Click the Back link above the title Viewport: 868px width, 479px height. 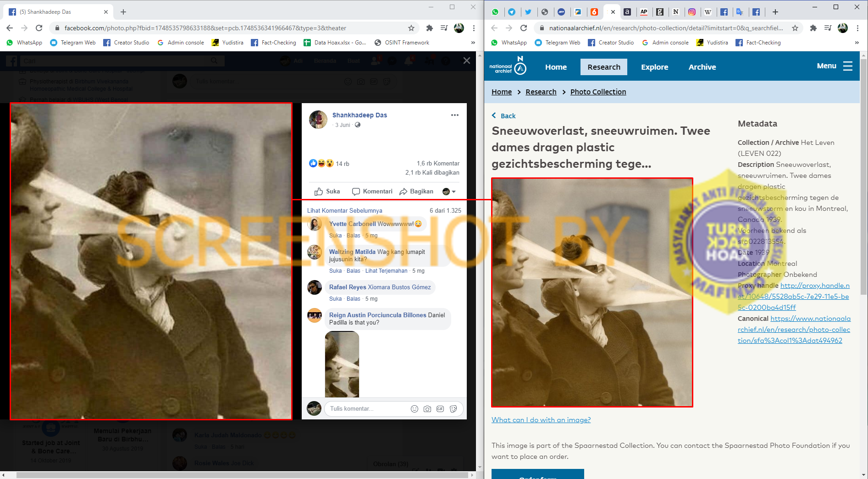(503, 116)
